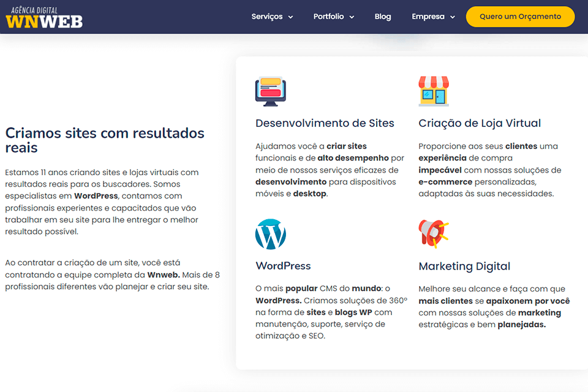
Task: Expand the Portfolio dropdown chevron
Action: click(352, 17)
